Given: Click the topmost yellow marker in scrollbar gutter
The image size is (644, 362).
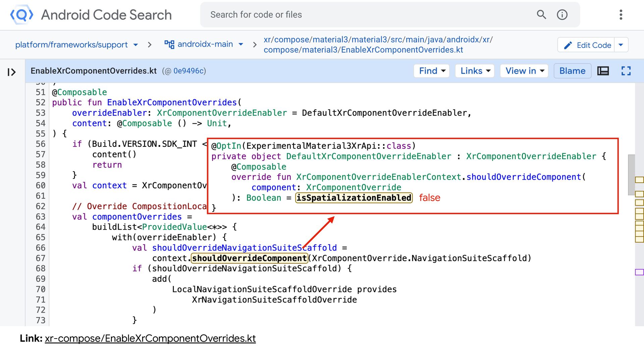Looking at the screenshot, I should point(639,180).
